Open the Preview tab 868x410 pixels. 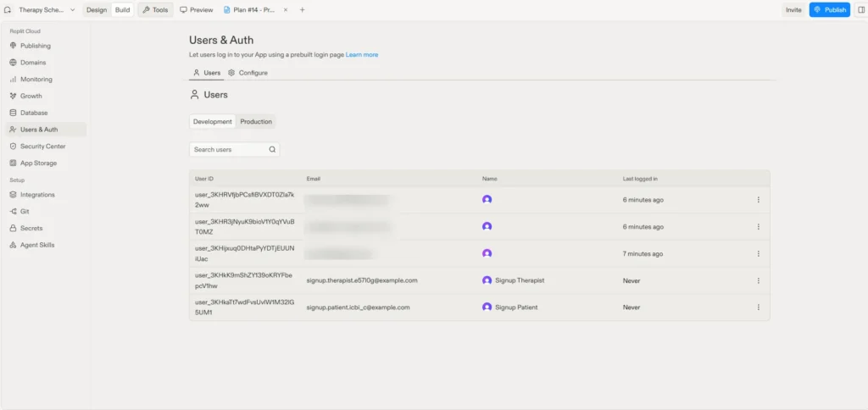tap(197, 10)
